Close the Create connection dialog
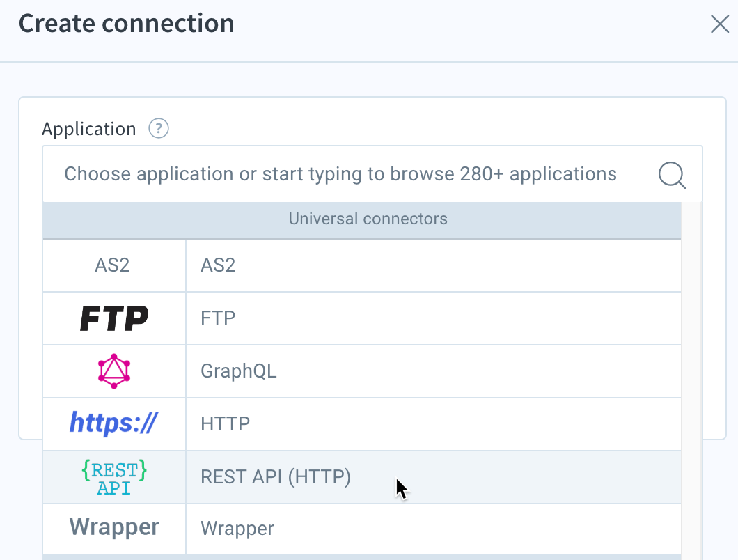Viewport: 738px width, 560px height. [719, 23]
